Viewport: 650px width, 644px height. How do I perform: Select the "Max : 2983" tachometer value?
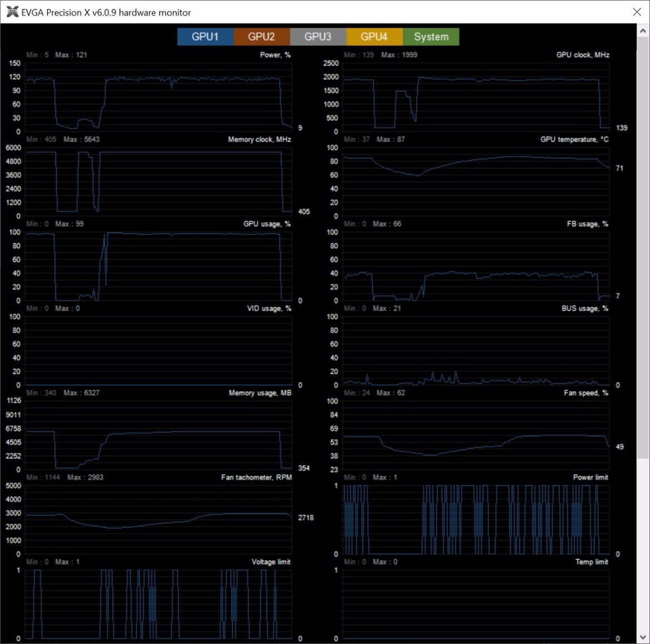coord(86,477)
